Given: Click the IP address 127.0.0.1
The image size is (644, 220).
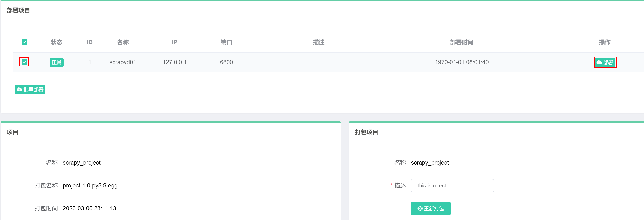Looking at the screenshot, I should (175, 62).
